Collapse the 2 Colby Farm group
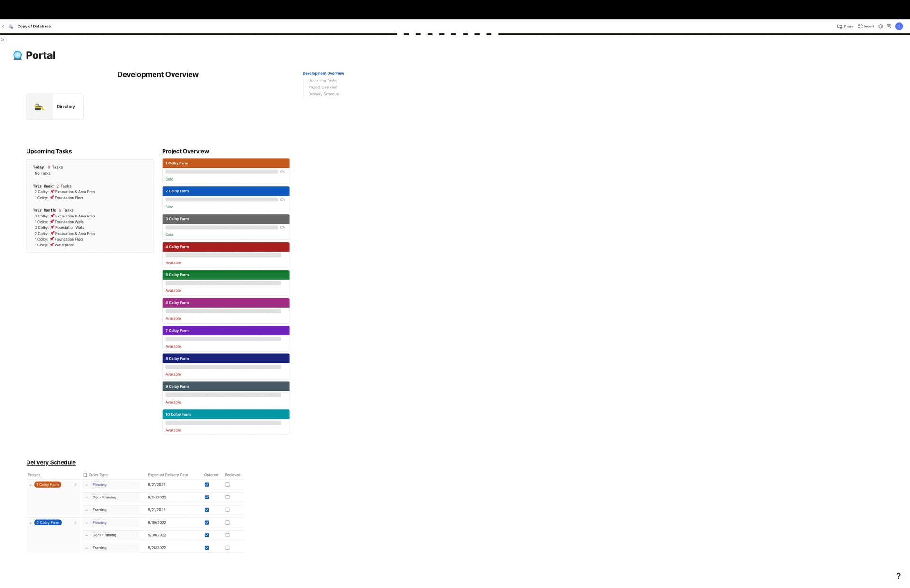Screen dimensions: 910x588 [x=30, y=523]
